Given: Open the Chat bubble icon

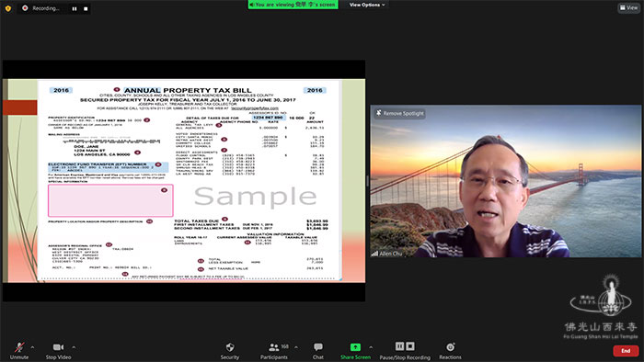Looking at the screenshot, I should click(x=318, y=347).
